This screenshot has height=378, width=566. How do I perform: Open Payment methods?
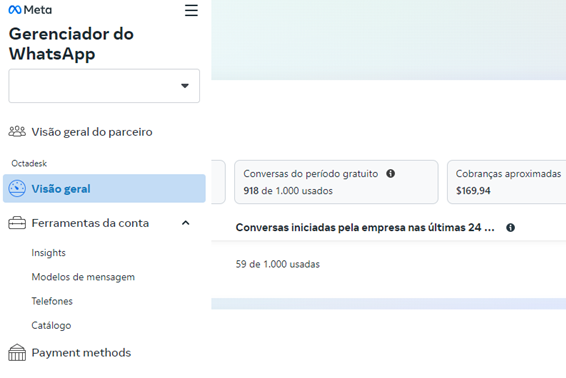pos(81,353)
